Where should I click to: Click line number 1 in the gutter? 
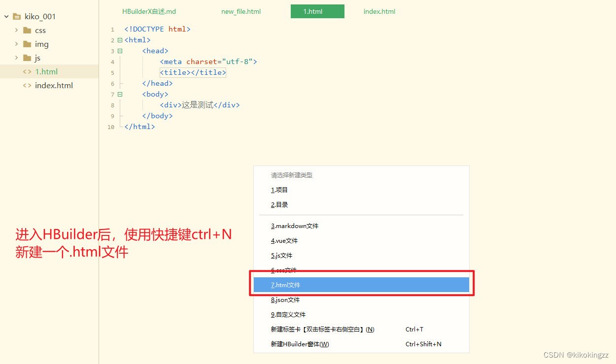click(x=112, y=30)
